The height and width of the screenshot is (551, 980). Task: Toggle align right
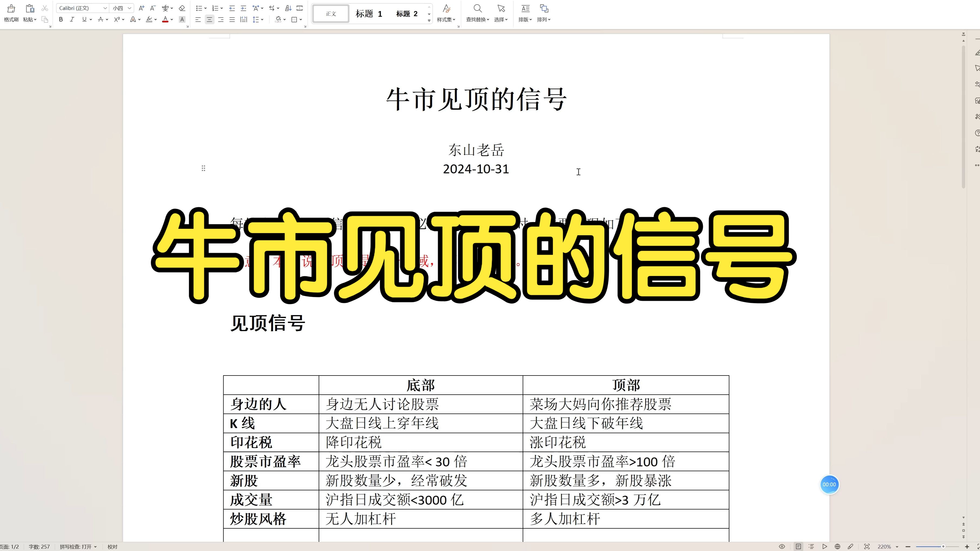point(221,19)
